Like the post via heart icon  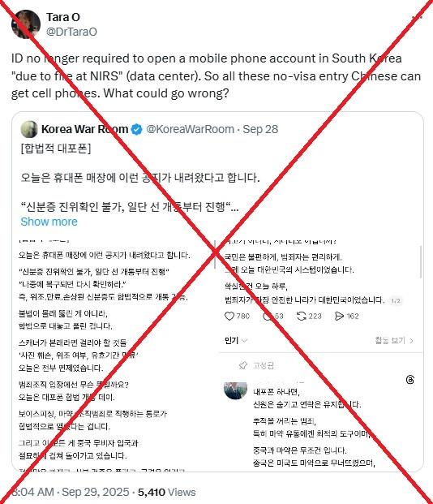tap(229, 317)
